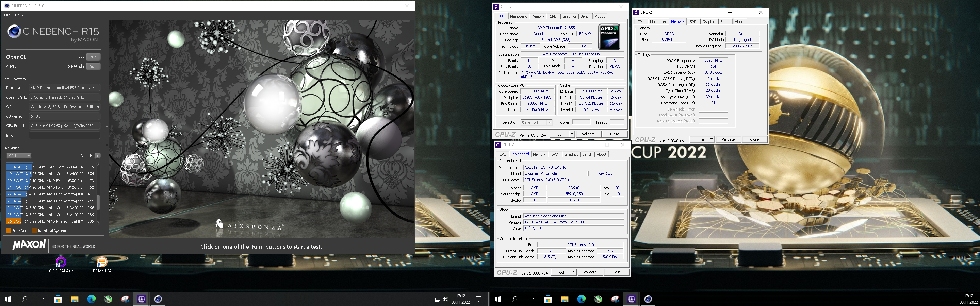Click Close button in CPU-Z CPU window
980x306 pixels.
point(615,134)
